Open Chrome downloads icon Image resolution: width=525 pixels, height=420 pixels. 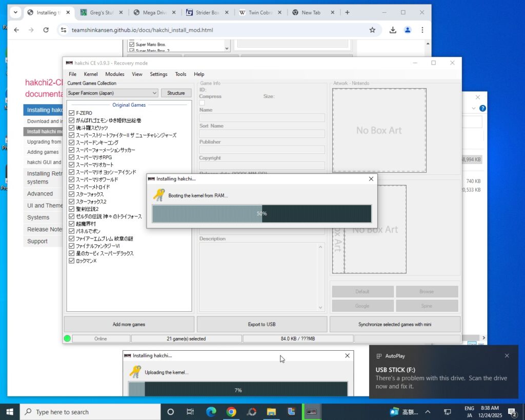(x=393, y=30)
